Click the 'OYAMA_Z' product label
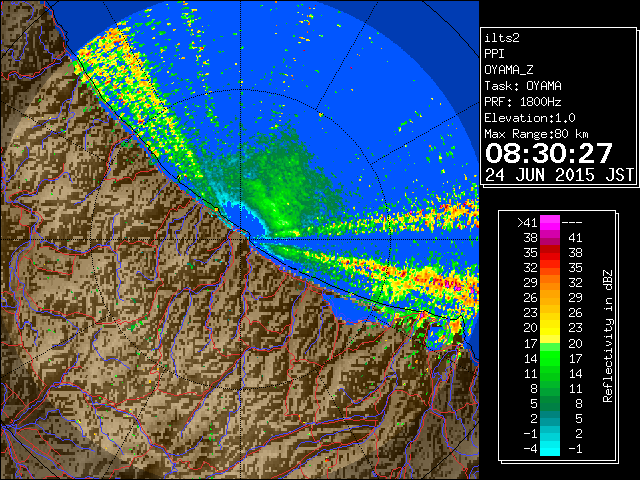This screenshot has height=480, width=640. (x=509, y=70)
